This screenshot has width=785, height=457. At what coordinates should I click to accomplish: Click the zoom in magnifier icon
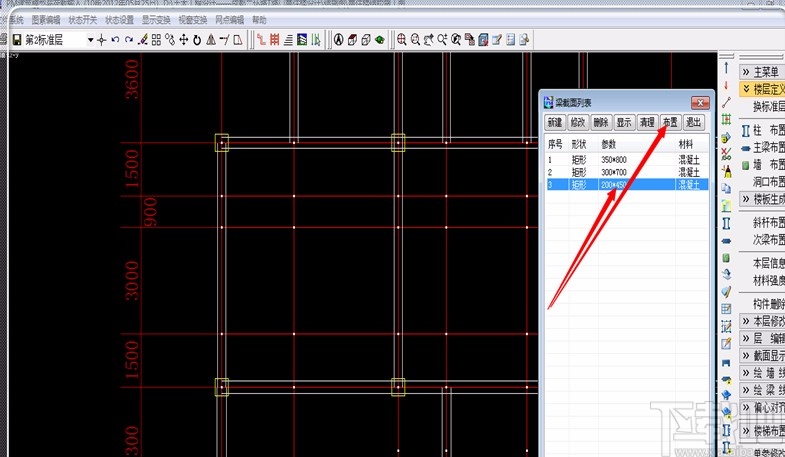[x=402, y=40]
